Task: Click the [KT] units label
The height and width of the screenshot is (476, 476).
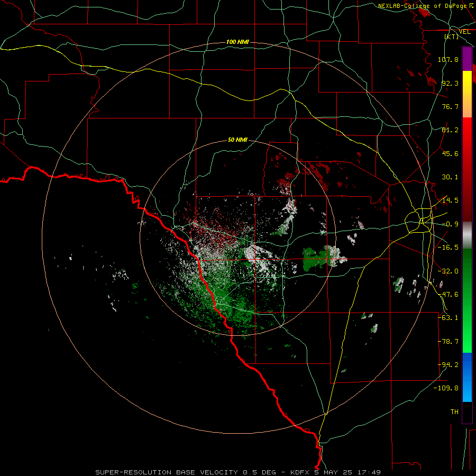Action: [452, 36]
